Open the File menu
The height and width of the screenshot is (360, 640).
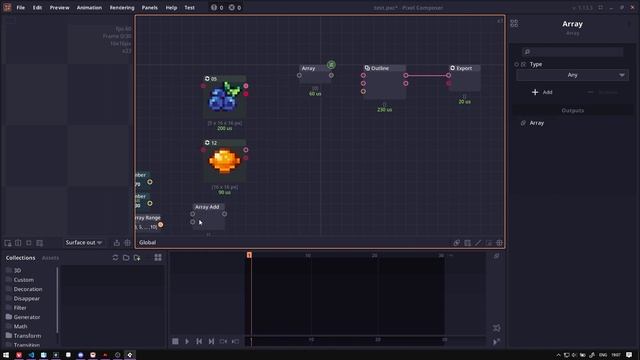point(20,7)
